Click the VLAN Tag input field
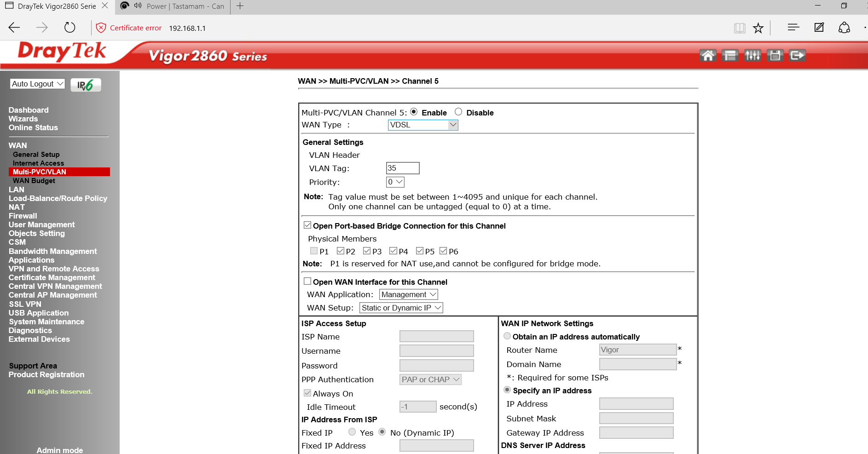The image size is (868, 454). click(x=402, y=168)
